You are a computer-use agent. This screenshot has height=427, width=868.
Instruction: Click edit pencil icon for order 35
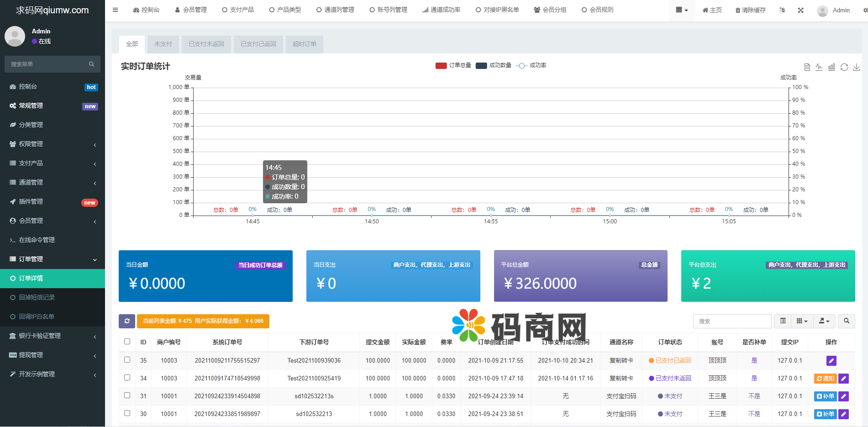[x=831, y=361]
